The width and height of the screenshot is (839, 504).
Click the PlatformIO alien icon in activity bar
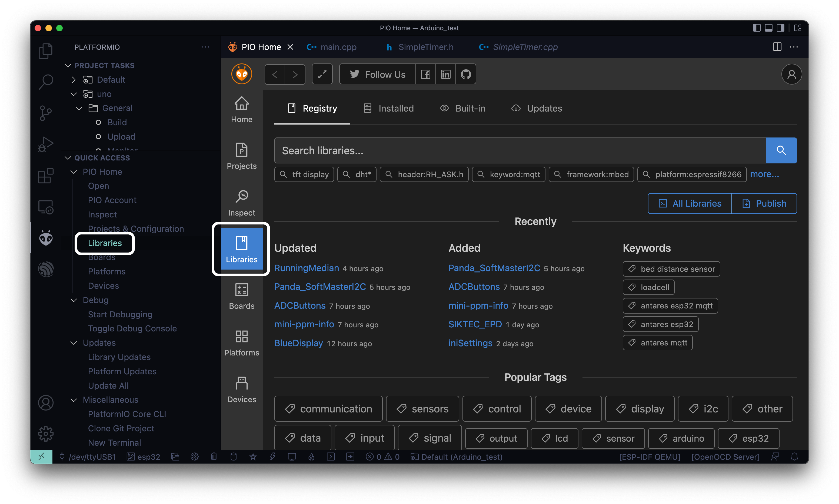(x=45, y=238)
